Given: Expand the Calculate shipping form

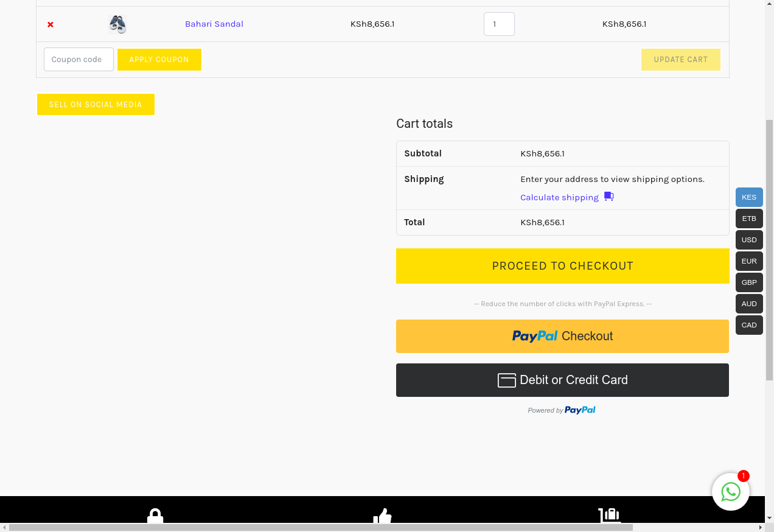Looking at the screenshot, I should [x=559, y=197].
